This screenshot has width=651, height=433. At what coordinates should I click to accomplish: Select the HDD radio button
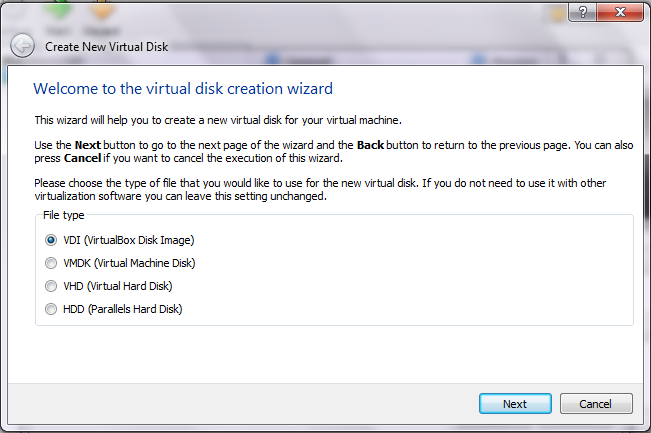coord(51,309)
